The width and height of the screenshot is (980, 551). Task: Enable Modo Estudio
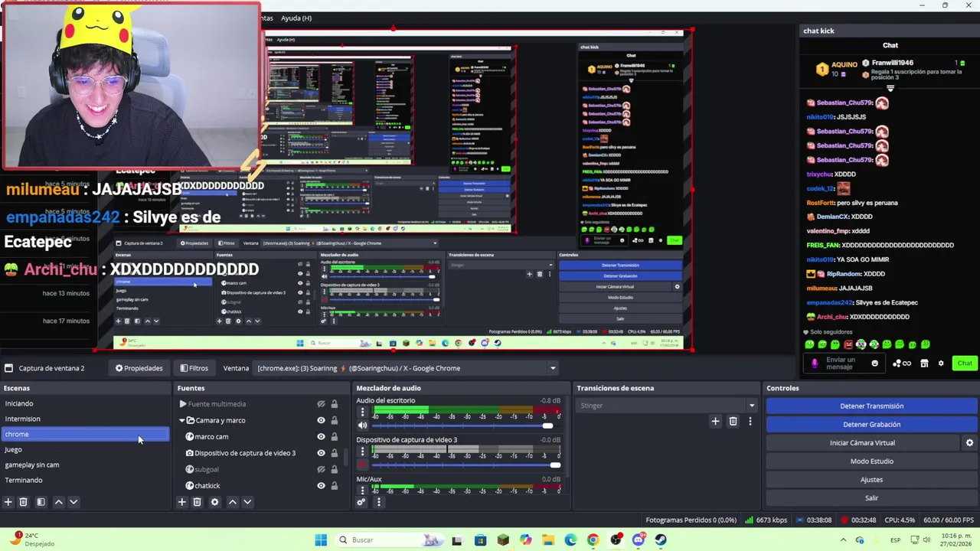(x=871, y=461)
